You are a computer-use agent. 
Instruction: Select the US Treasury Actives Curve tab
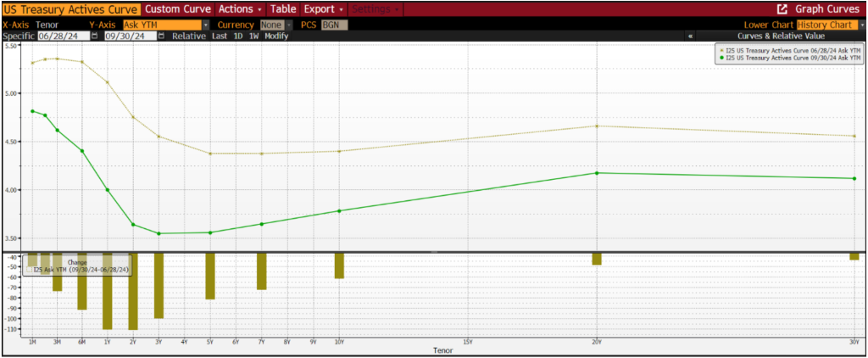pos(70,8)
